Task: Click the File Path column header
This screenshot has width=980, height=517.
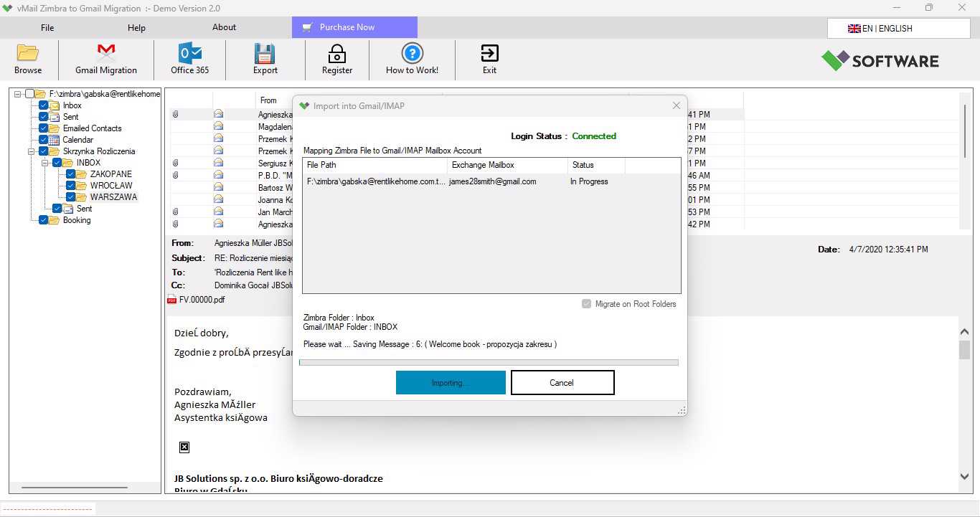Action: tap(375, 165)
